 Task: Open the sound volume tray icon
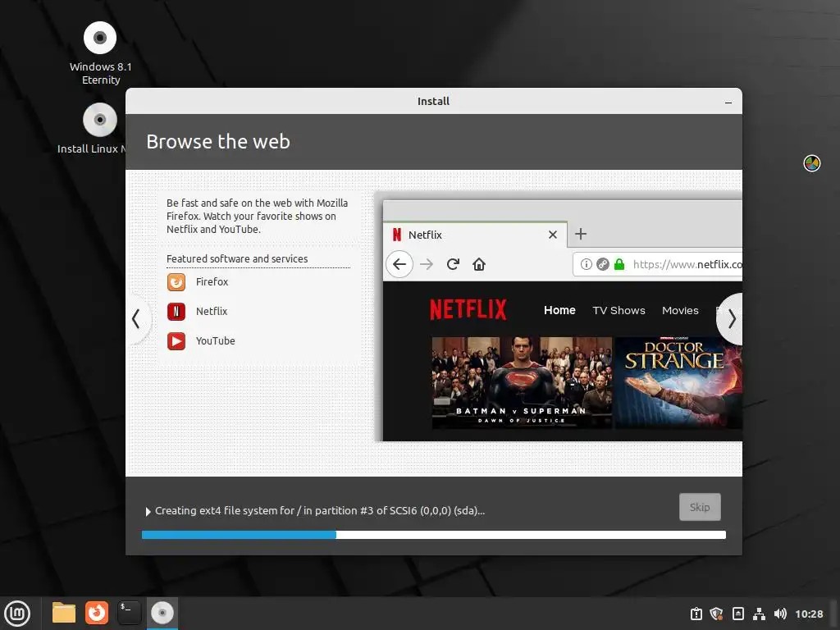coord(780,614)
